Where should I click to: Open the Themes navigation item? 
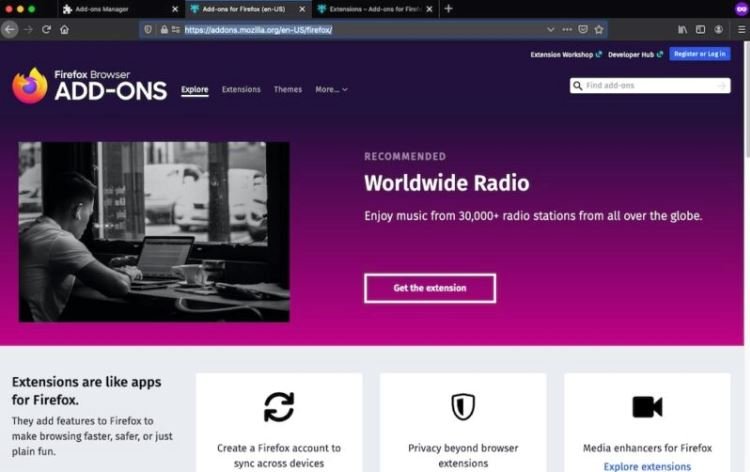click(x=287, y=89)
